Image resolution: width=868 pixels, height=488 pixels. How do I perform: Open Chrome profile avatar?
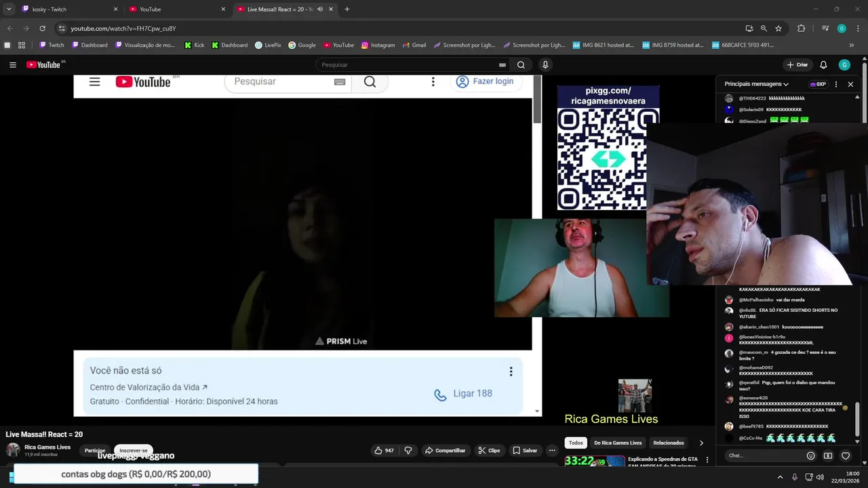842,28
